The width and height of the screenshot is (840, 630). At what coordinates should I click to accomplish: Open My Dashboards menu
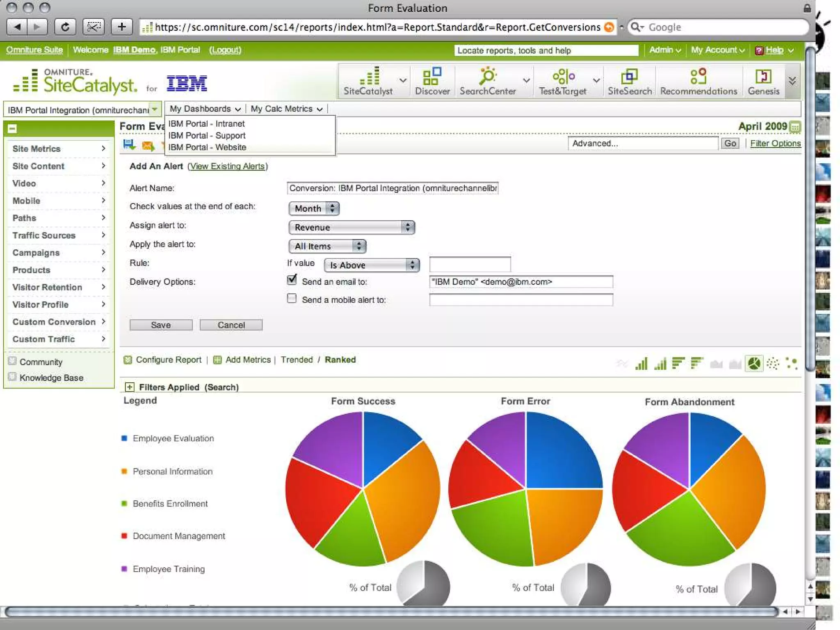pyautogui.click(x=205, y=109)
